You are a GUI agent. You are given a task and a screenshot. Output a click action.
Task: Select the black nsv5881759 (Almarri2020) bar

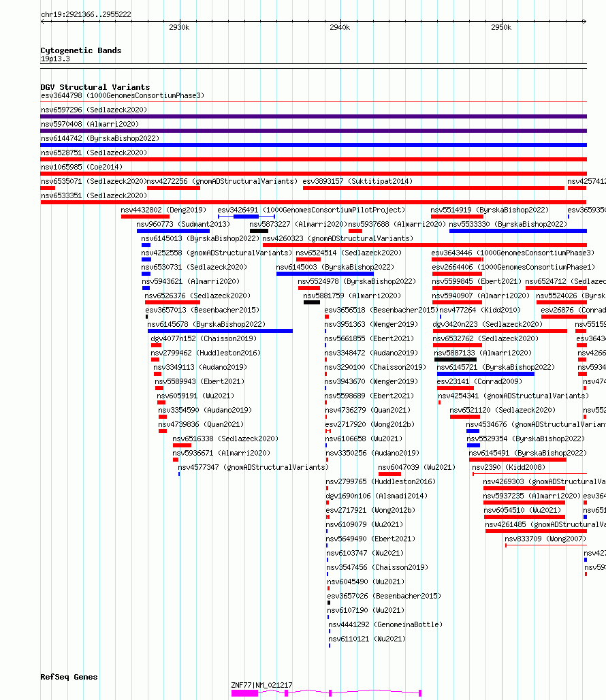pos(311,302)
